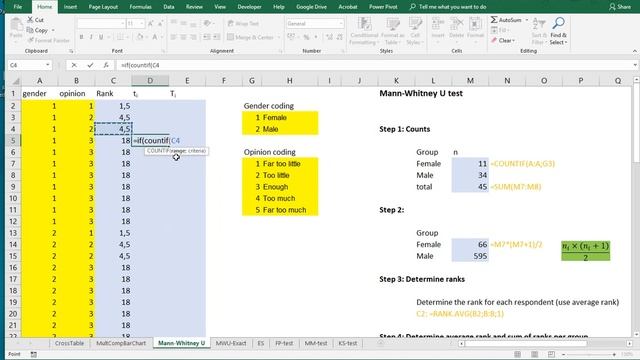
Task: Click the Fill down icon
Action: pyautogui.click(x=494, y=30)
